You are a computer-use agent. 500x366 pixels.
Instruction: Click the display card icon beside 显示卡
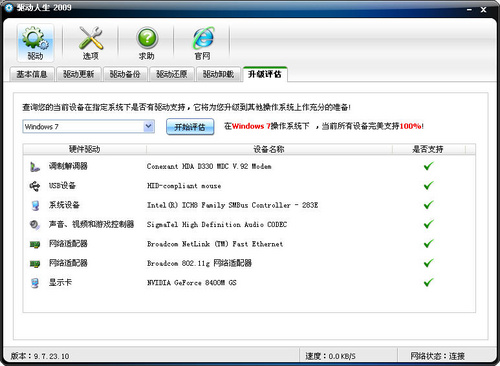(35, 283)
